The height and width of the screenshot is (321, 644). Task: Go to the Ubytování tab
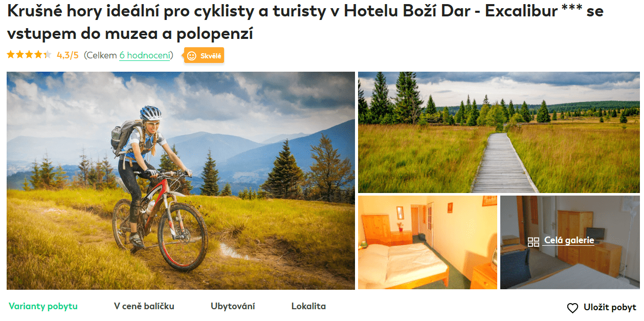click(233, 306)
